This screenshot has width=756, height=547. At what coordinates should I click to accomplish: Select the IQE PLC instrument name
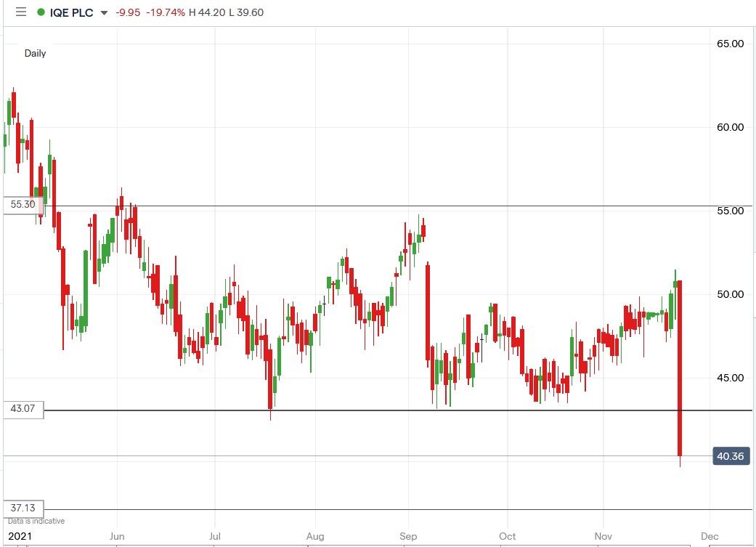coord(70,12)
